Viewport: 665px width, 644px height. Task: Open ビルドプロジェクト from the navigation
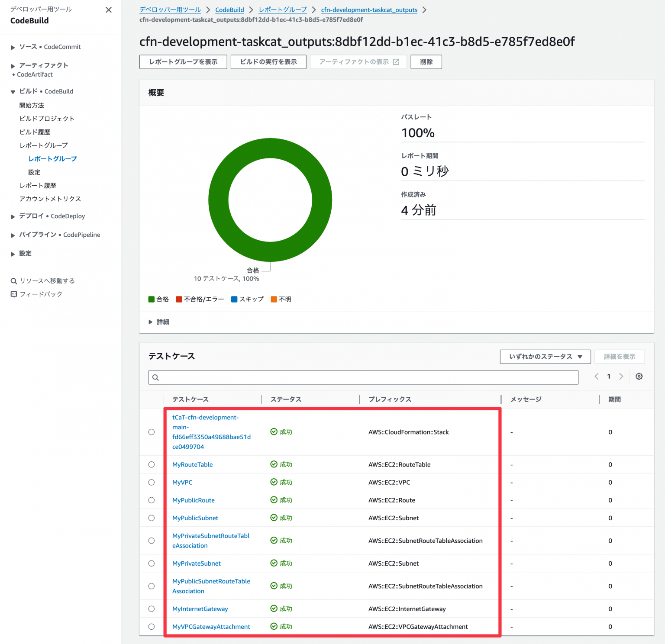pos(46,118)
